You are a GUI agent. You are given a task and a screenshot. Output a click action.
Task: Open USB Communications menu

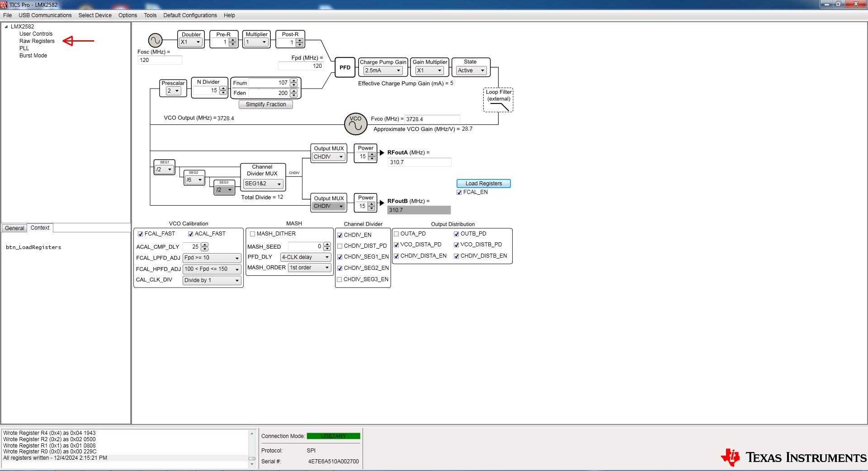(45, 15)
